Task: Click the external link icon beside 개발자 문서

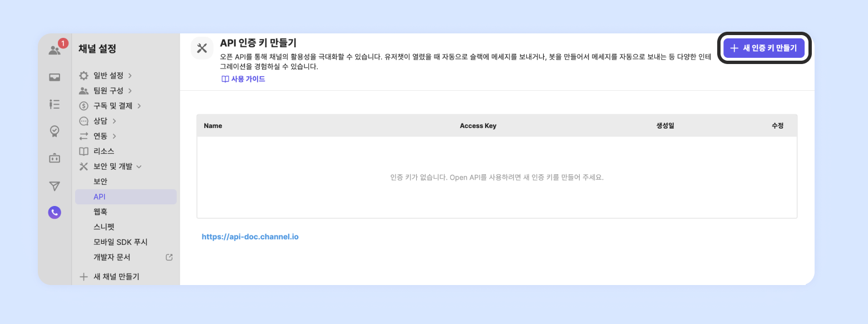Action: pyautogui.click(x=170, y=257)
